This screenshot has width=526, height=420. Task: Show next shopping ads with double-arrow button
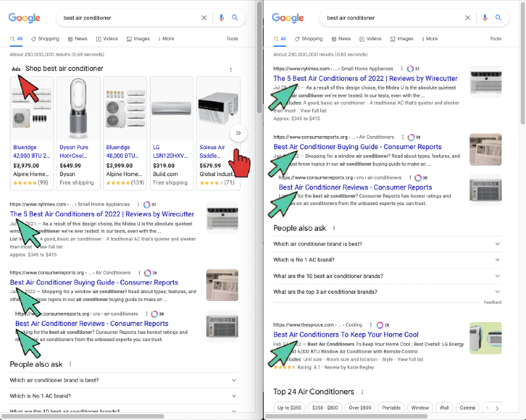pyautogui.click(x=239, y=133)
